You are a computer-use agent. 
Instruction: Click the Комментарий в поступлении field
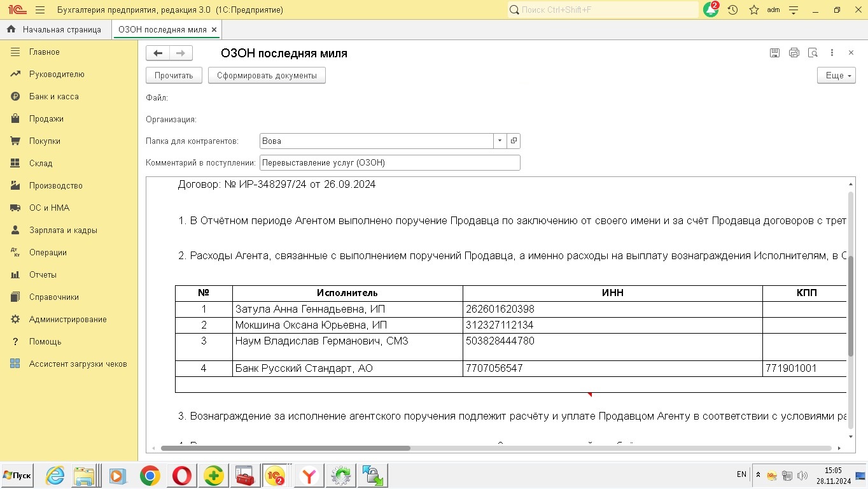pyautogui.click(x=390, y=162)
